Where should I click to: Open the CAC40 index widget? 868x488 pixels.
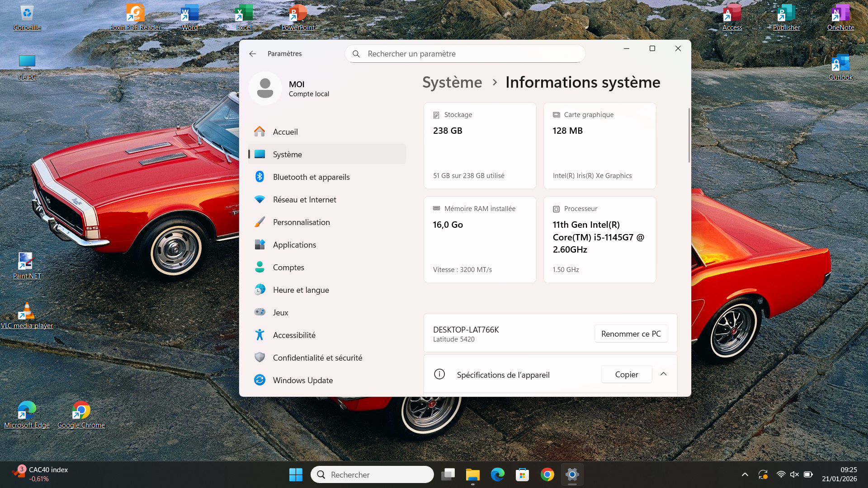[40, 474]
